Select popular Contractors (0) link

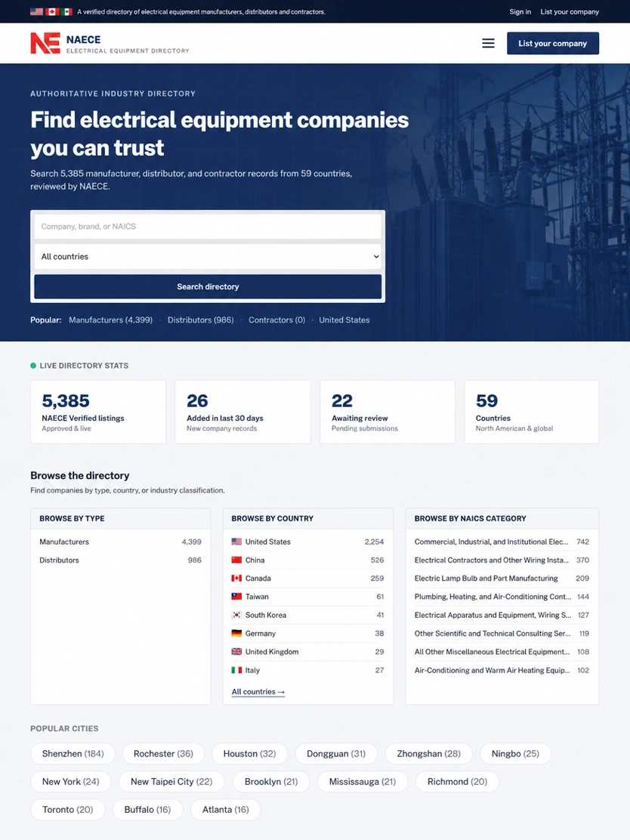(x=277, y=320)
